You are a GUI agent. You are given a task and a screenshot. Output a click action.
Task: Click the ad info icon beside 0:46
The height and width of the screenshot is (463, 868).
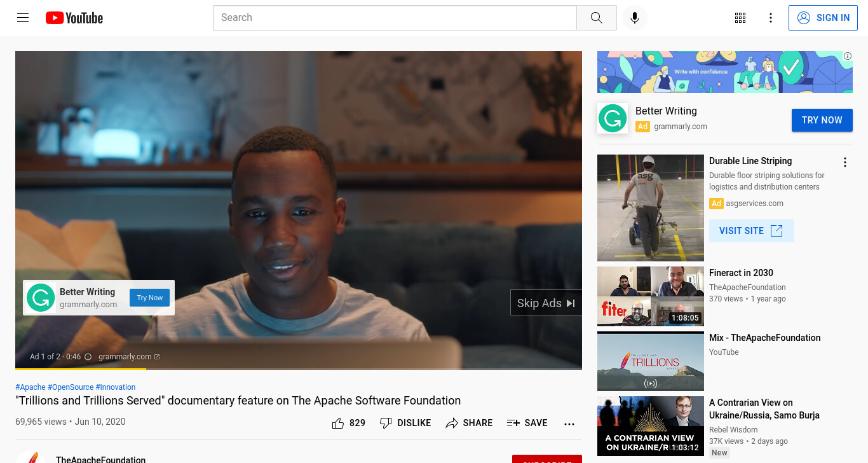click(x=88, y=357)
